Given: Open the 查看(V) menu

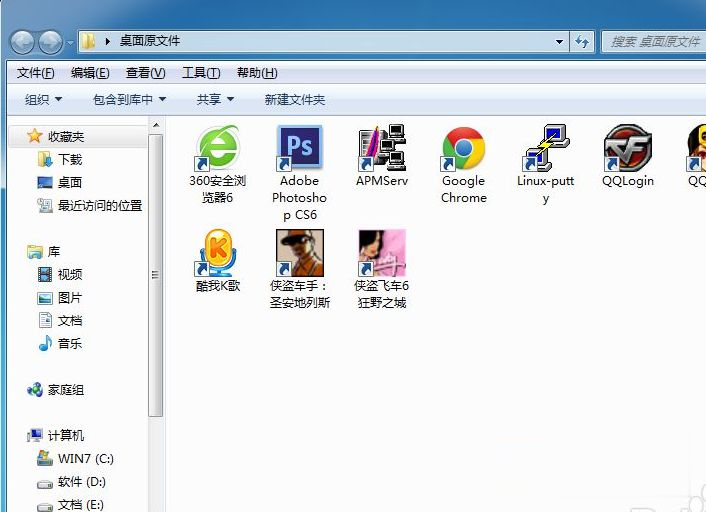Looking at the screenshot, I should click(145, 72).
